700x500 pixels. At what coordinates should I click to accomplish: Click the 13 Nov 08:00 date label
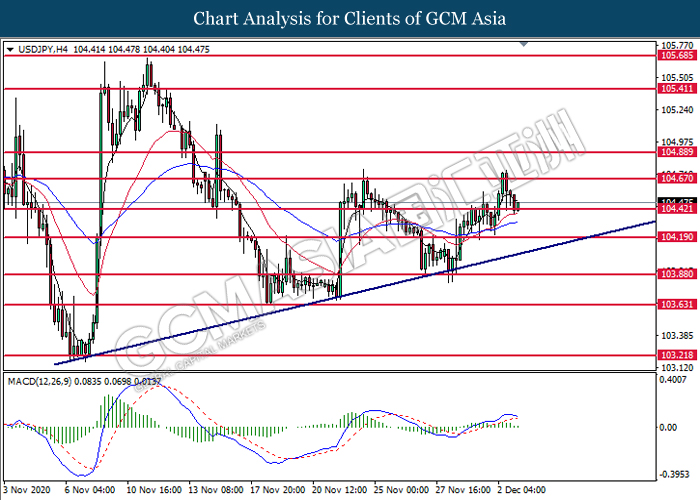click(x=216, y=490)
